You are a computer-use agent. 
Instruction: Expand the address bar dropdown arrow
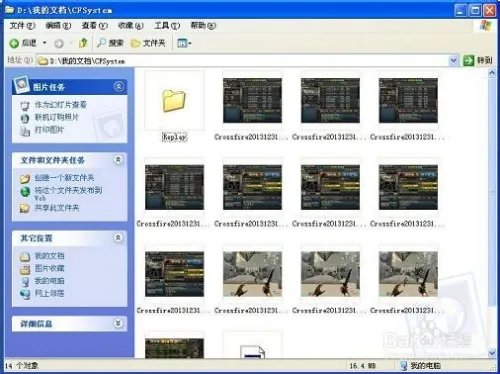(x=453, y=60)
